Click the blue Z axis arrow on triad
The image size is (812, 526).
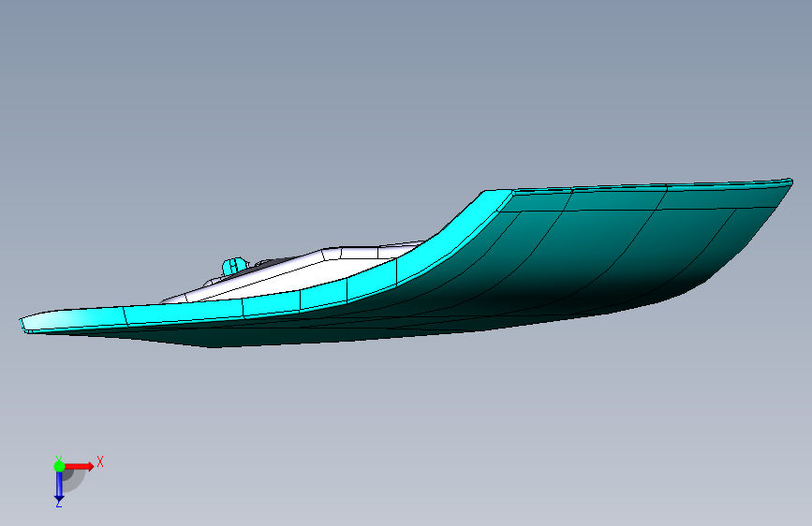(x=59, y=487)
